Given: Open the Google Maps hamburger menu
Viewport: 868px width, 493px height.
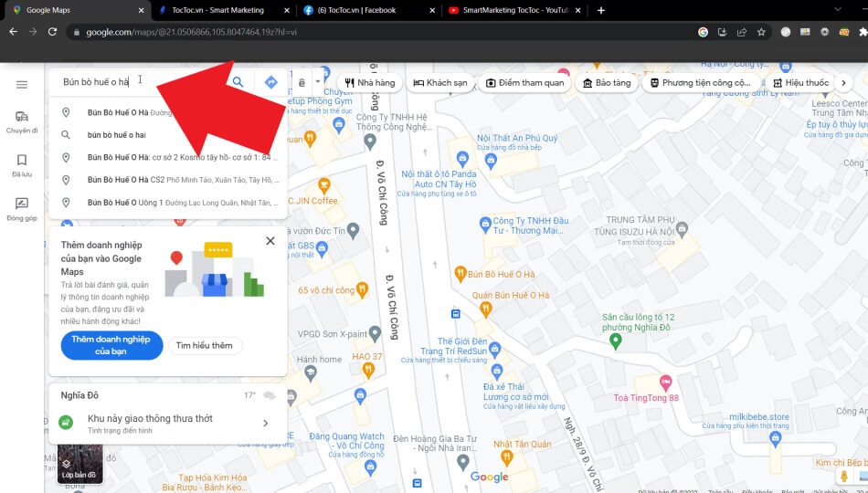Looking at the screenshot, I should [22, 85].
